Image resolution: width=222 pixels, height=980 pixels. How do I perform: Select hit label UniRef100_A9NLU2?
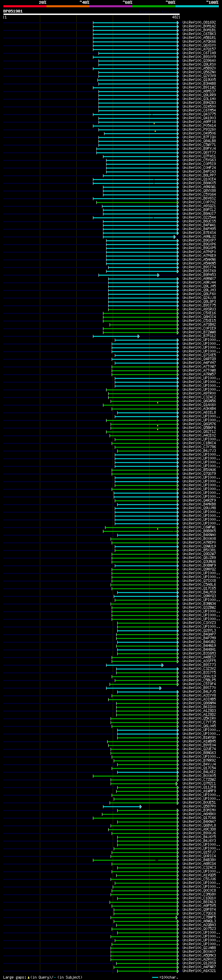coord(199,237)
